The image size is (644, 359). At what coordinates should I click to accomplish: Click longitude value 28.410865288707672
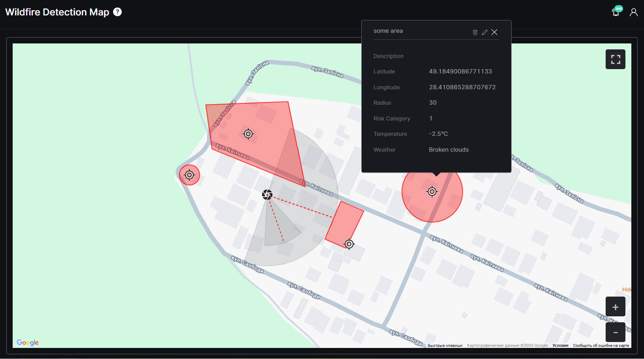[x=462, y=87]
